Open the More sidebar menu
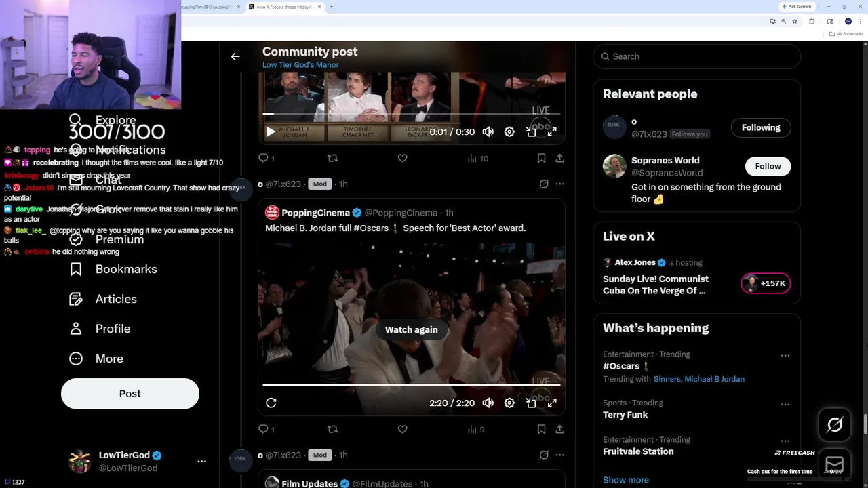The image size is (868, 488). [96, 359]
